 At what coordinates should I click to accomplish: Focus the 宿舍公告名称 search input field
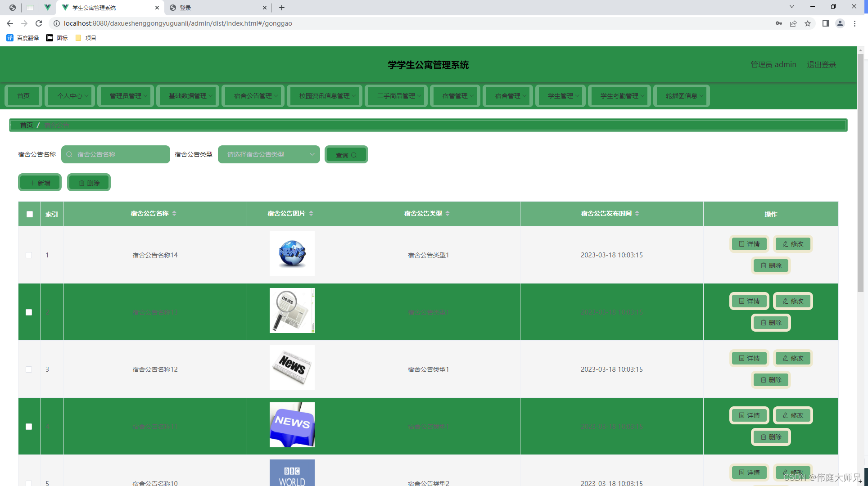coord(116,154)
